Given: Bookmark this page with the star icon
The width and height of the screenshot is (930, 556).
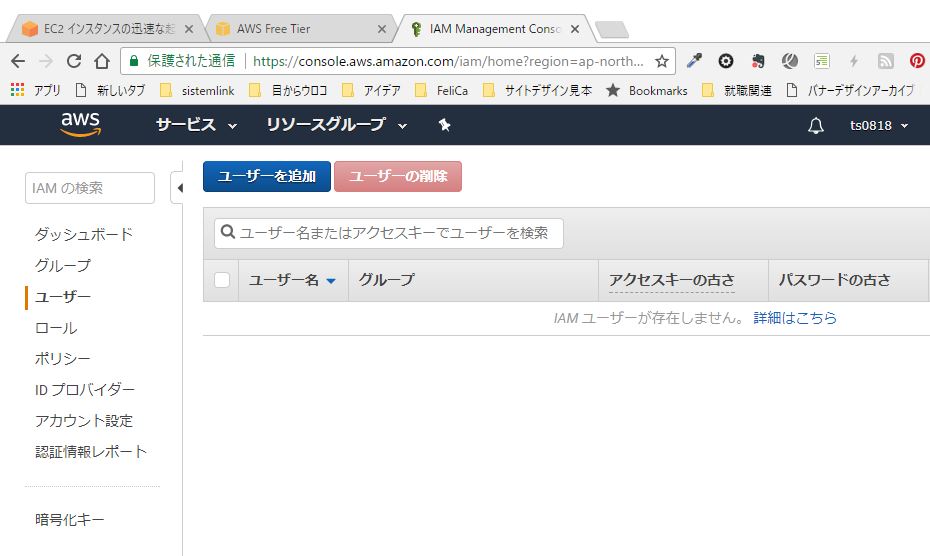Looking at the screenshot, I should [x=662, y=61].
